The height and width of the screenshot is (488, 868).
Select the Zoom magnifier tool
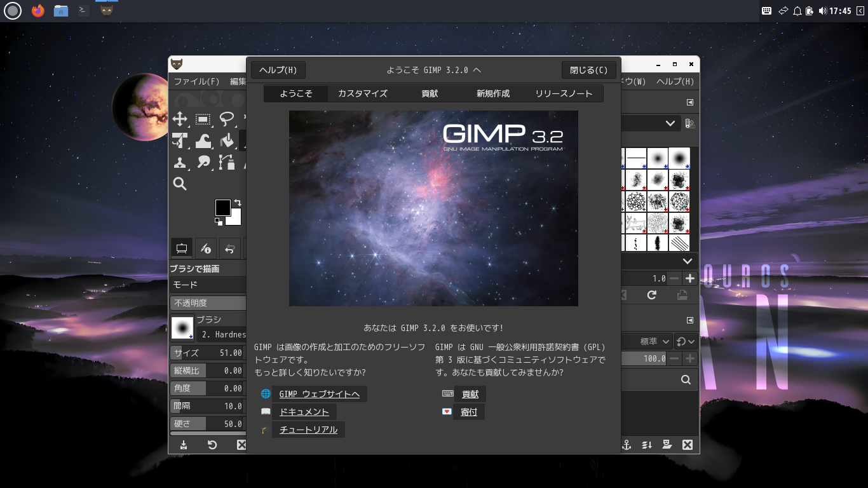[180, 184]
